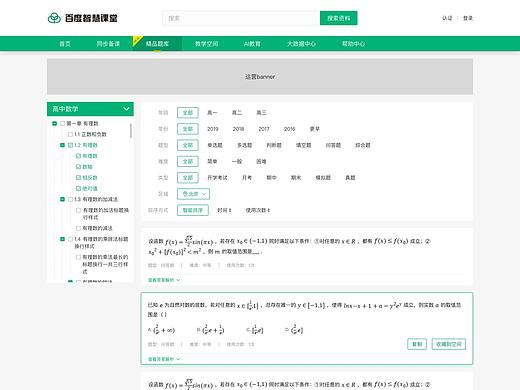520x390 pixels.
Task: Open the 认证 link
Action: [447, 18]
